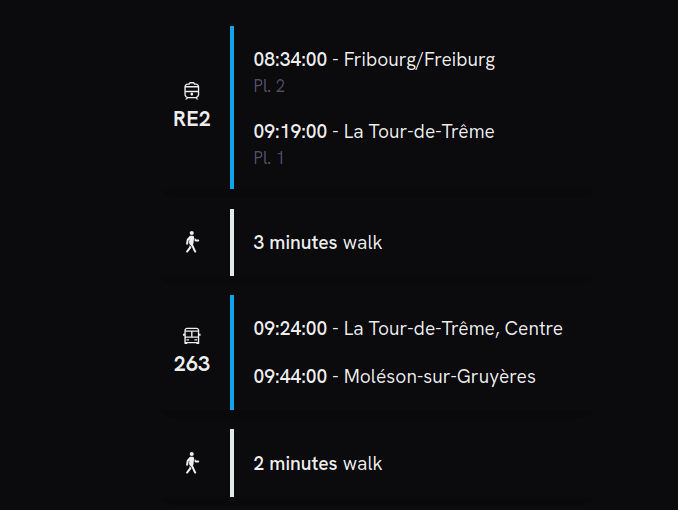
Task: Click the blue line beside the 263 segment
Action: click(232, 352)
